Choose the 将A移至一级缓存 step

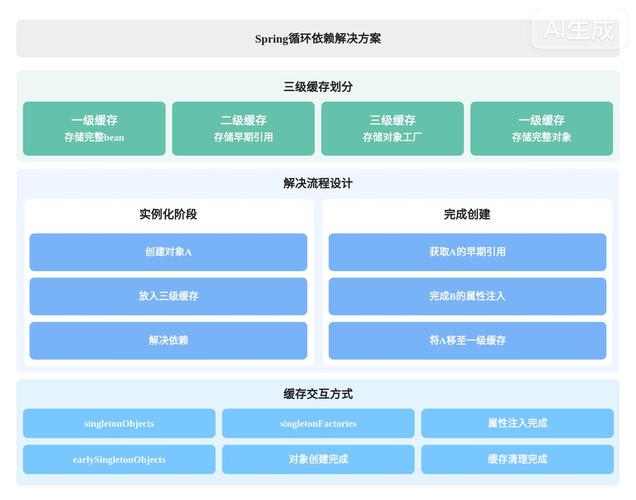[x=468, y=340]
